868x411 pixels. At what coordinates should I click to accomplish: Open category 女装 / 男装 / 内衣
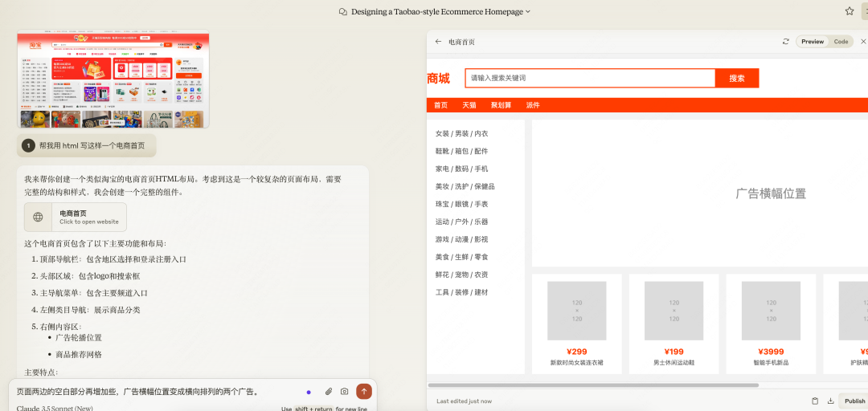click(461, 133)
